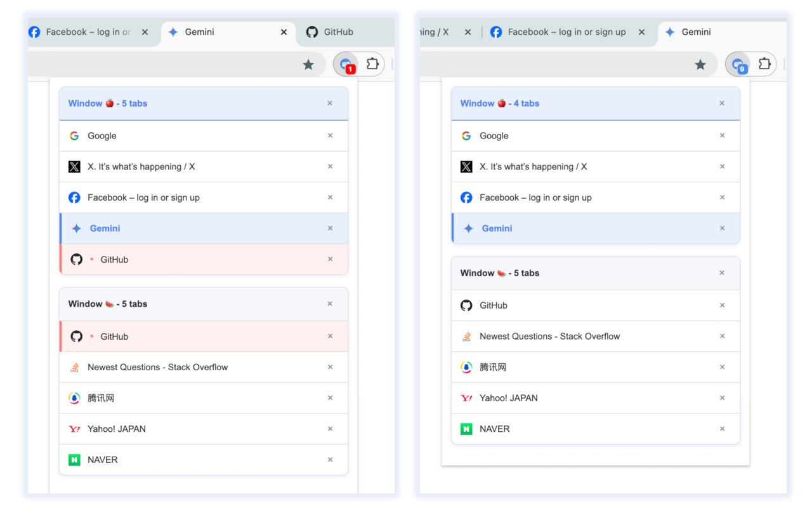Open Newest Questions - Stack Overflow in the left screenshot
812x508 pixels.
[x=204, y=367]
